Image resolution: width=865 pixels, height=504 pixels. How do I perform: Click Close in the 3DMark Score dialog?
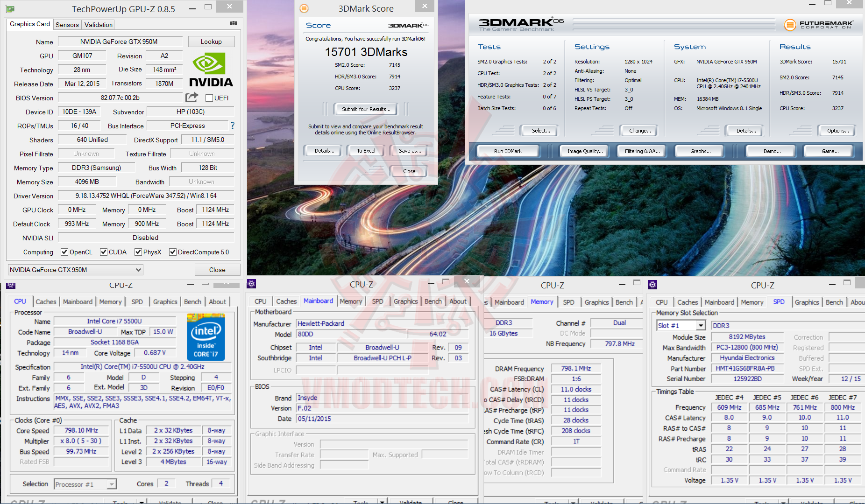409,171
